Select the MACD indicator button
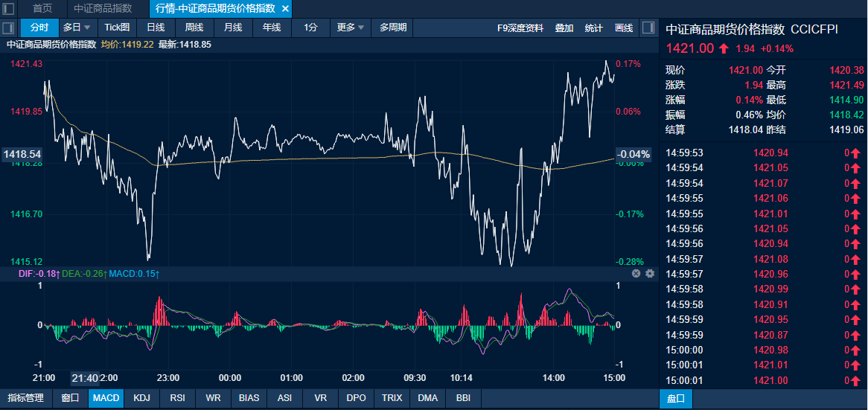Image resolution: width=868 pixels, height=410 pixels. tap(106, 398)
